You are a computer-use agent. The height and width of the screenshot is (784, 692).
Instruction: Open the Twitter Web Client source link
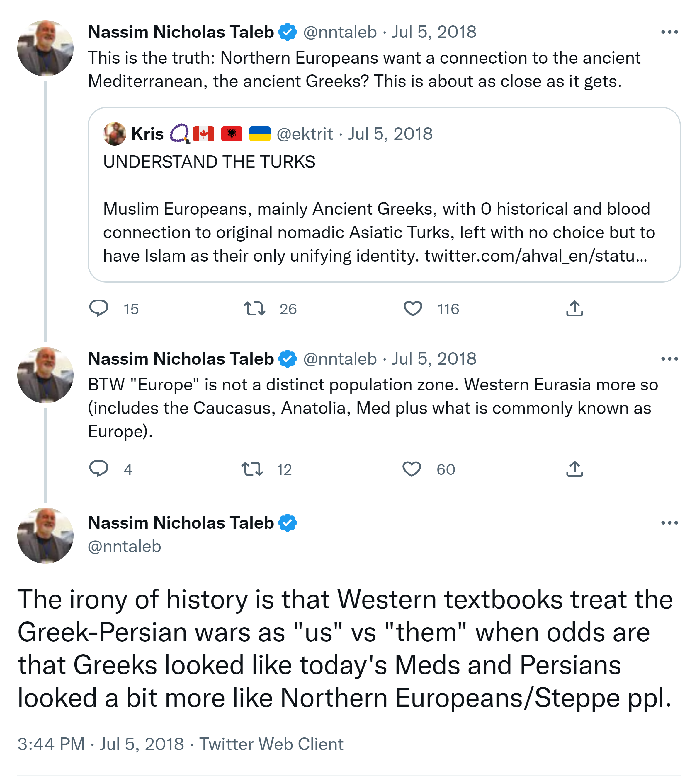tap(271, 744)
